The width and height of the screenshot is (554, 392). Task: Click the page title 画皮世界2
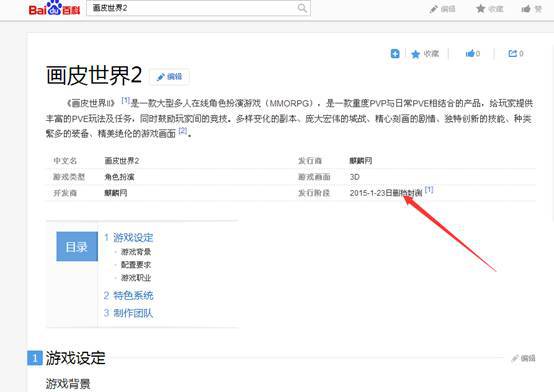point(94,75)
